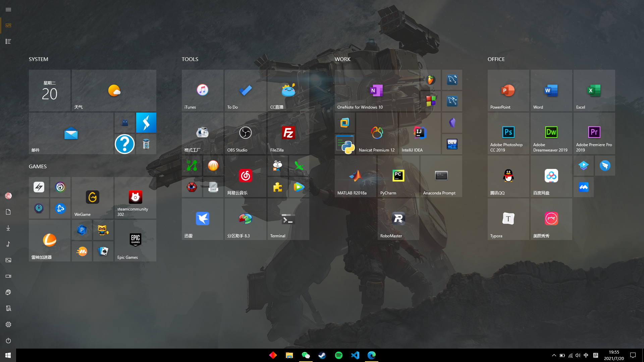The height and width of the screenshot is (362, 644).
Task: Click Spotify icon in taskbar
Action: 339,355
